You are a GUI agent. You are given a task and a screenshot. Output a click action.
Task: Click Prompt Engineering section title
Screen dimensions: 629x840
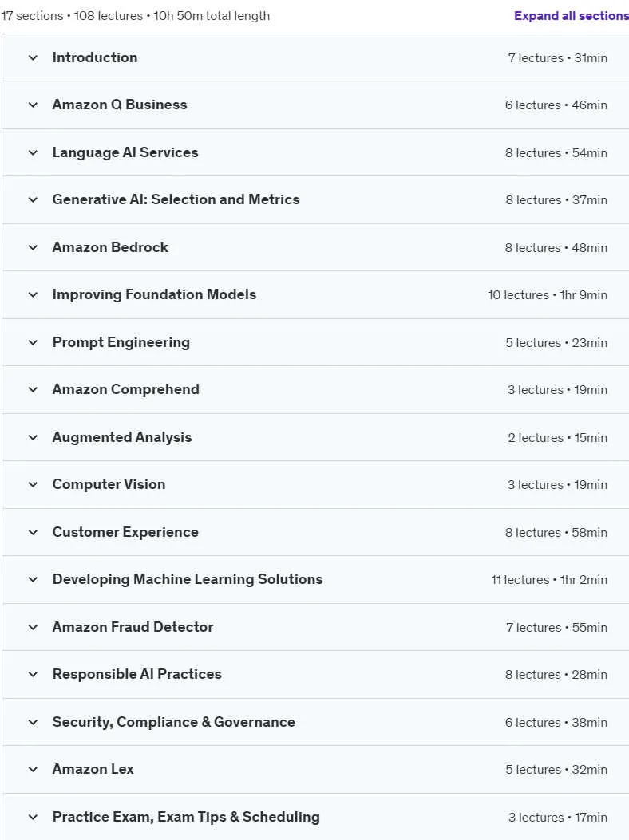click(121, 342)
